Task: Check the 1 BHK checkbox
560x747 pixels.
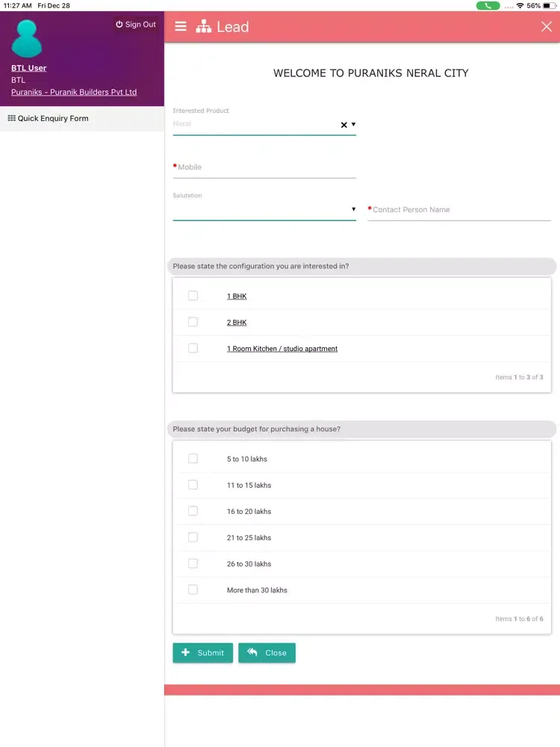Action: click(193, 296)
